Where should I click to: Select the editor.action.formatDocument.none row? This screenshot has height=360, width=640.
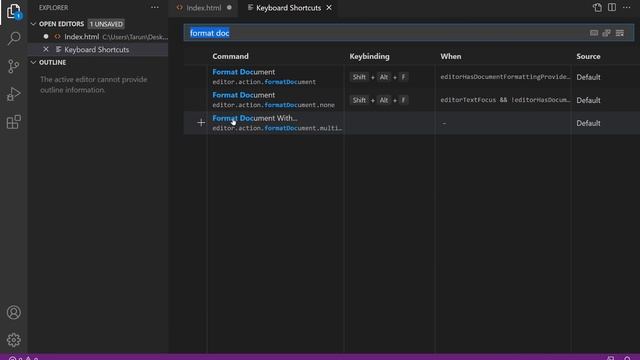click(x=412, y=100)
